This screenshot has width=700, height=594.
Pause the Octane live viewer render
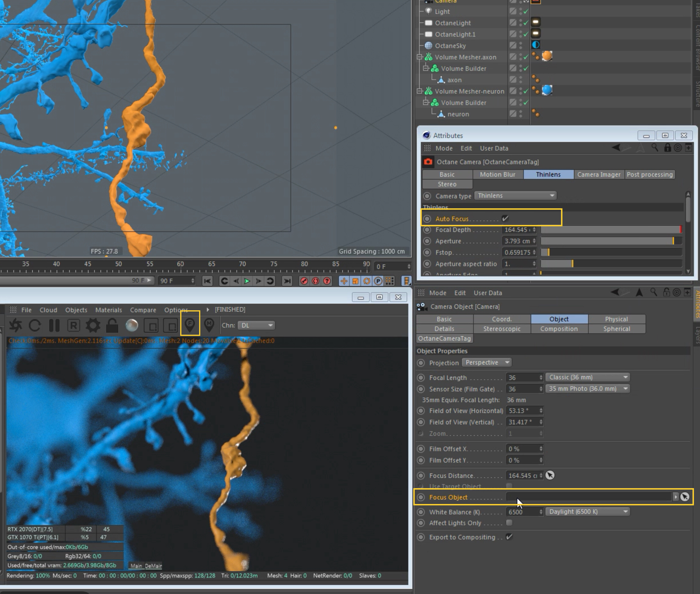coord(54,325)
